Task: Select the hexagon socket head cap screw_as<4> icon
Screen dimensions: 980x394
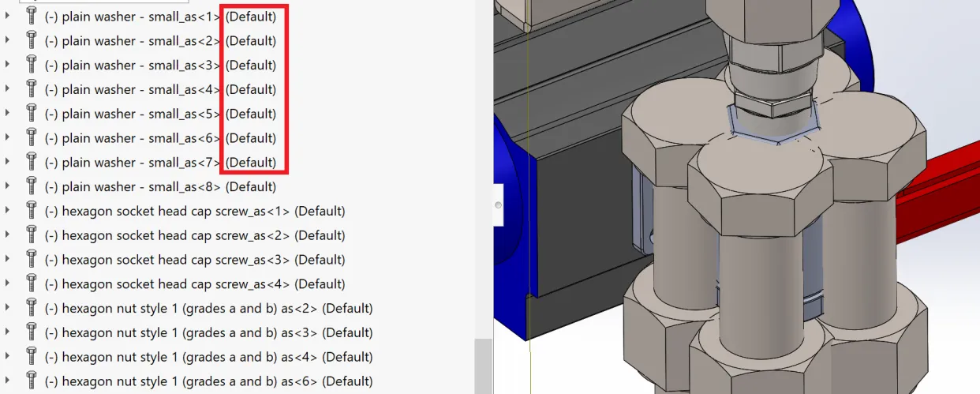Action: (32, 284)
